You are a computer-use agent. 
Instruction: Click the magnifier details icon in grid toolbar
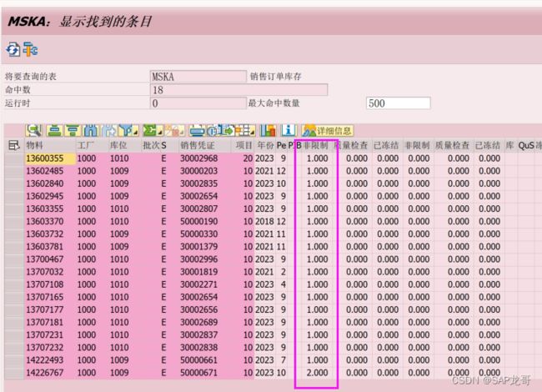click(x=34, y=130)
